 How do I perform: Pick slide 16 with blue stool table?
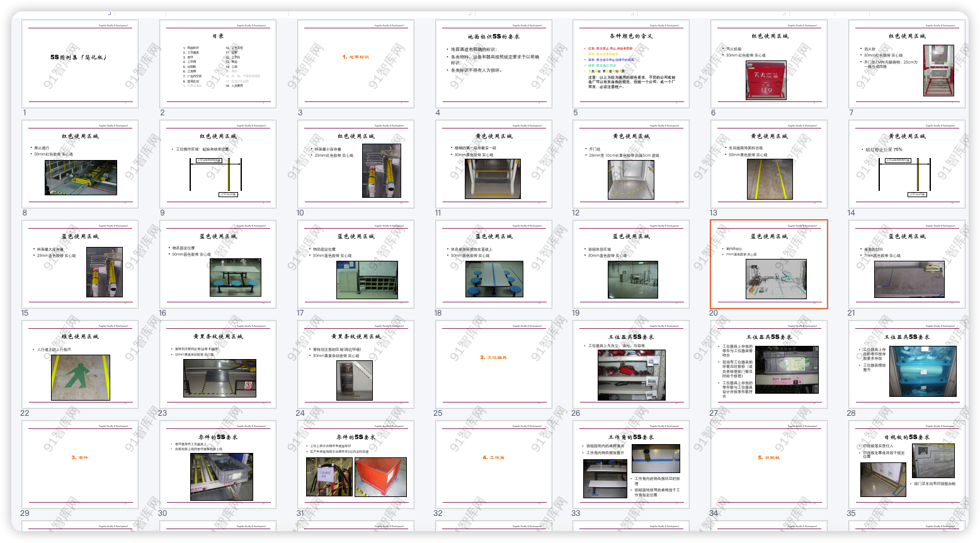click(217, 264)
